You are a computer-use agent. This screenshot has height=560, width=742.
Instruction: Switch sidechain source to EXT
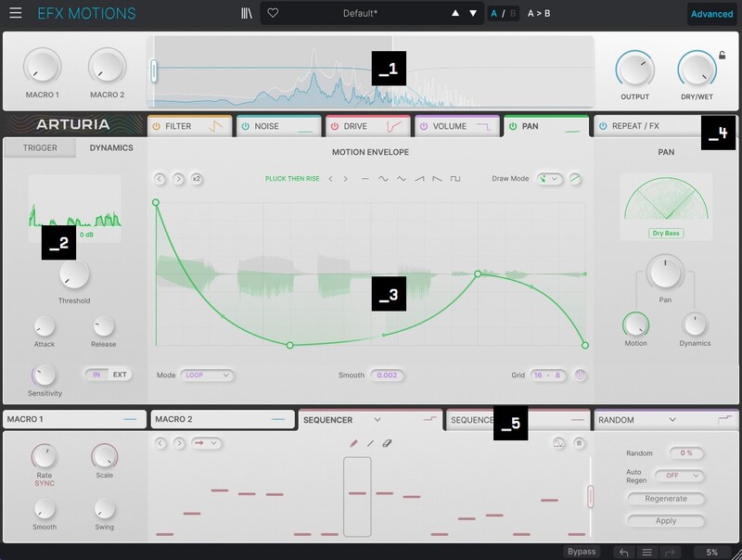120,375
